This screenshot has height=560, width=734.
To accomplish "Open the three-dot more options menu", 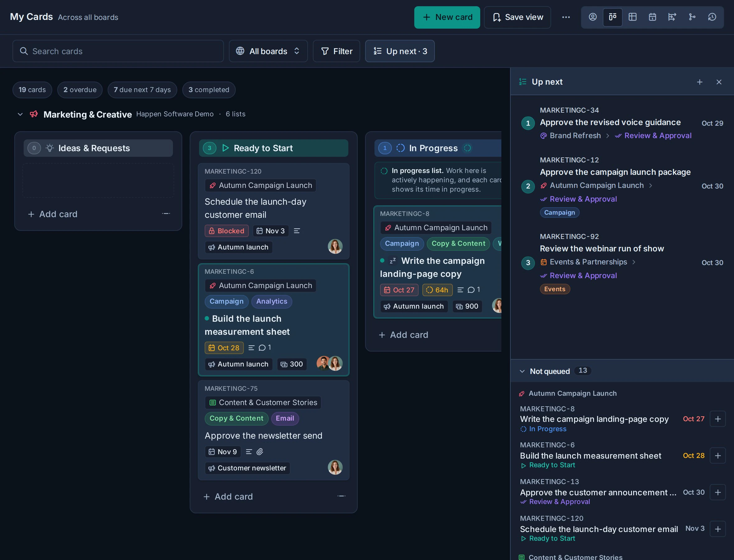I will (566, 17).
